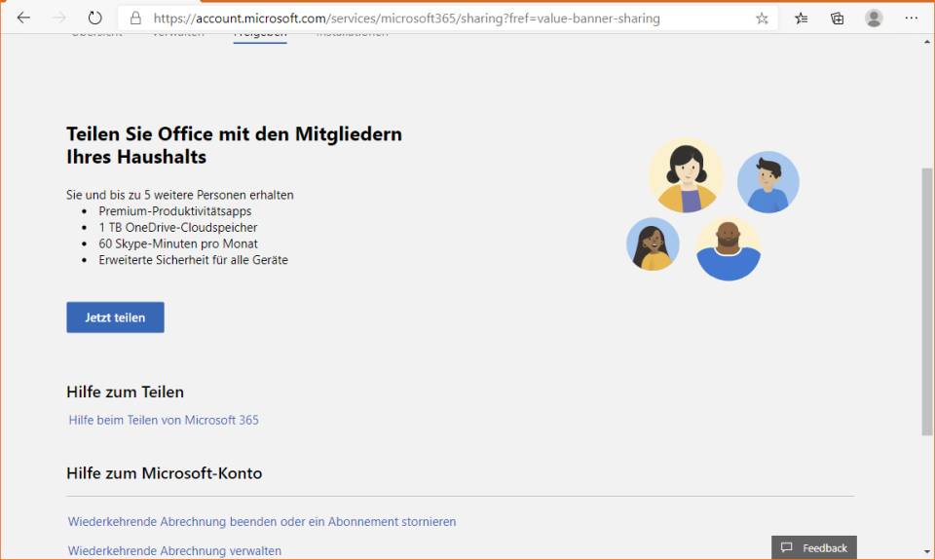This screenshot has height=560, width=935.
Task: Open Wiederkehrende Abrechnung verwalten link
Action: [x=174, y=550]
